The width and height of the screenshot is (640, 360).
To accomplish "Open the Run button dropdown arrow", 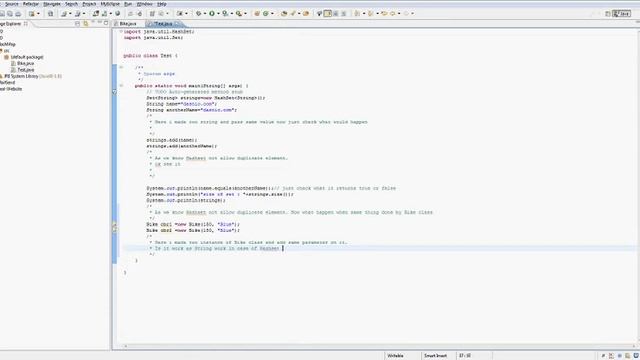I will pos(218,13).
